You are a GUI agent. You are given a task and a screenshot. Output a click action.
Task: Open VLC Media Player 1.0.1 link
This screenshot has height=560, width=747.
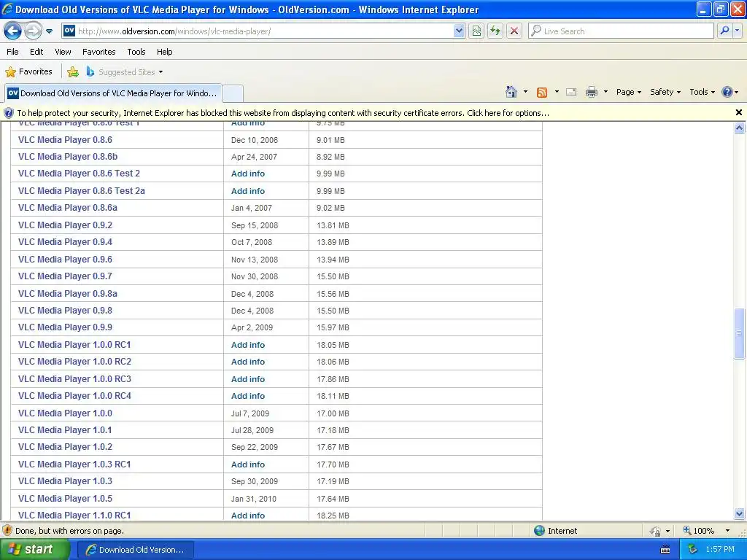coord(65,430)
